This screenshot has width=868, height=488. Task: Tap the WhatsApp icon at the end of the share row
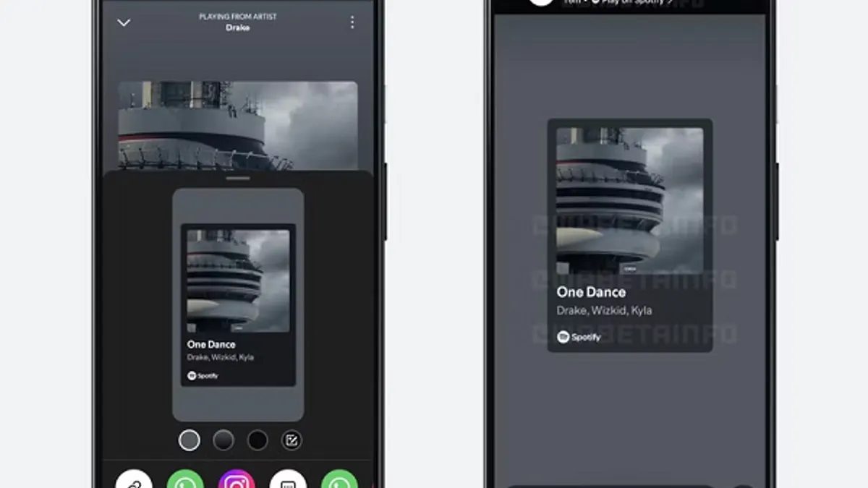click(x=339, y=479)
